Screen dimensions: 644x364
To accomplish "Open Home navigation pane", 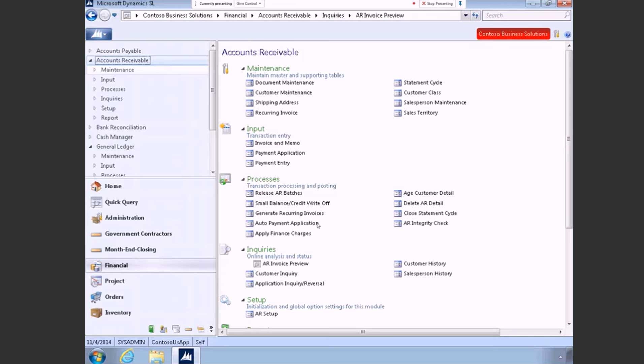I will [x=151, y=186].
